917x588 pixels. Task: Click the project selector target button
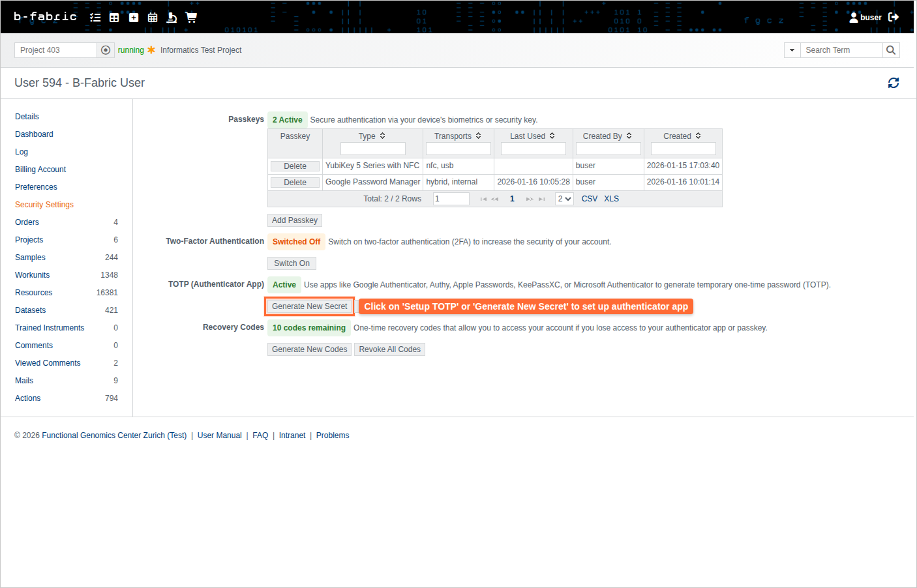pyautogui.click(x=106, y=50)
